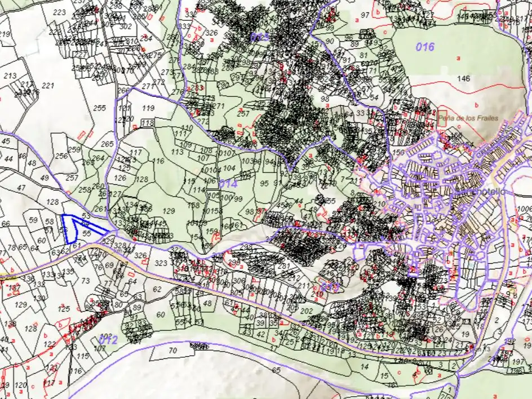Click parcel number 258
The width and height of the screenshot is (532, 399).
(85, 190)
